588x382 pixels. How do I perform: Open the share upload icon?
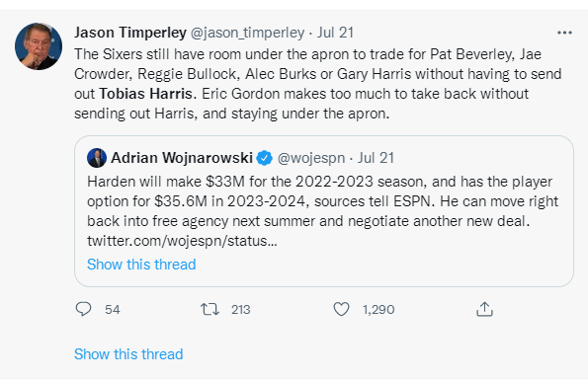pyautogui.click(x=484, y=309)
